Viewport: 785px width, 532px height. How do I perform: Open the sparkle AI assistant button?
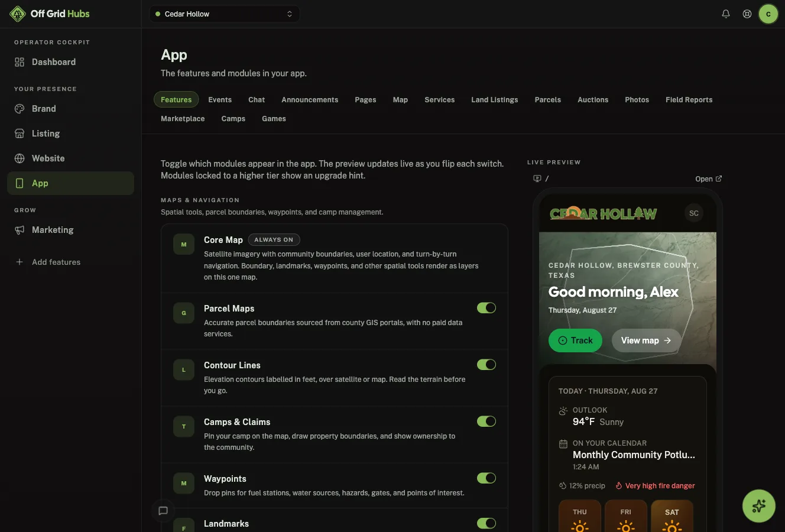pyautogui.click(x=759, y=506)
